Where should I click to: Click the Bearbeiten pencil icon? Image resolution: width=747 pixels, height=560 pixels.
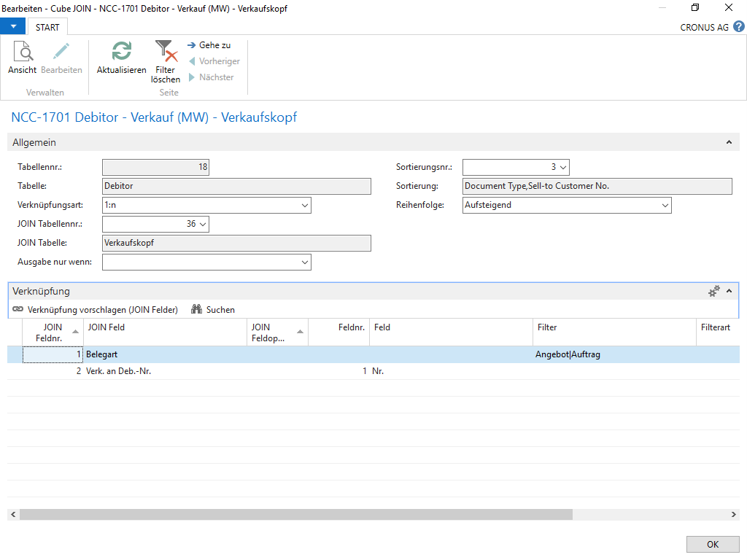tap(61, 52)
